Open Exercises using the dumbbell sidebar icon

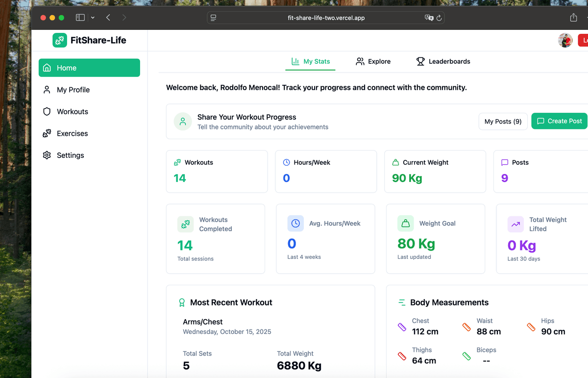point(47,133)
